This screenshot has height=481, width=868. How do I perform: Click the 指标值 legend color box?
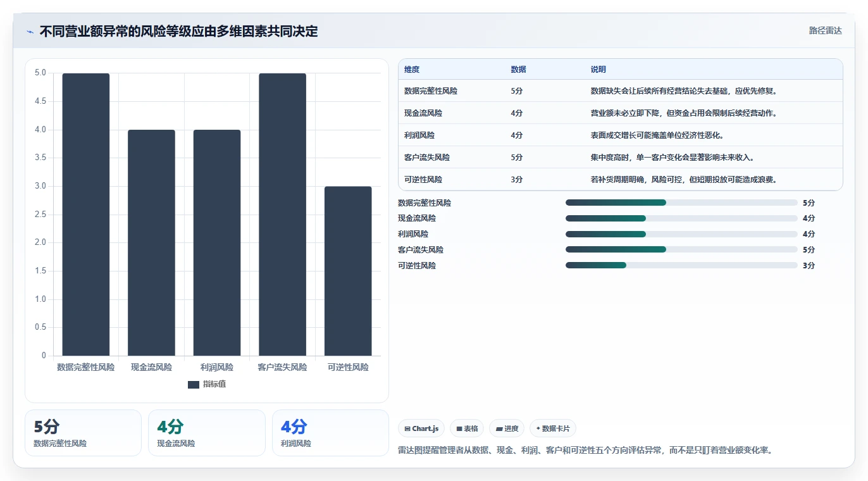click(194, 385)
